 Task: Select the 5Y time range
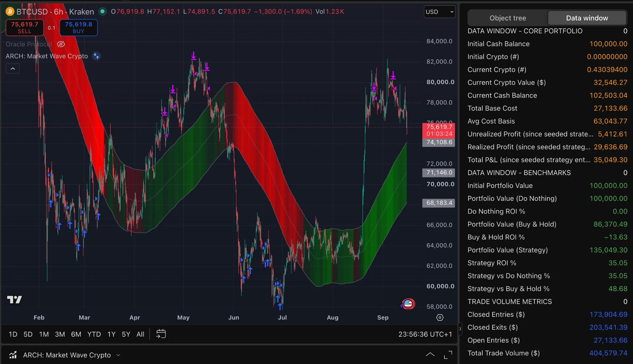[x=126, y=334]
